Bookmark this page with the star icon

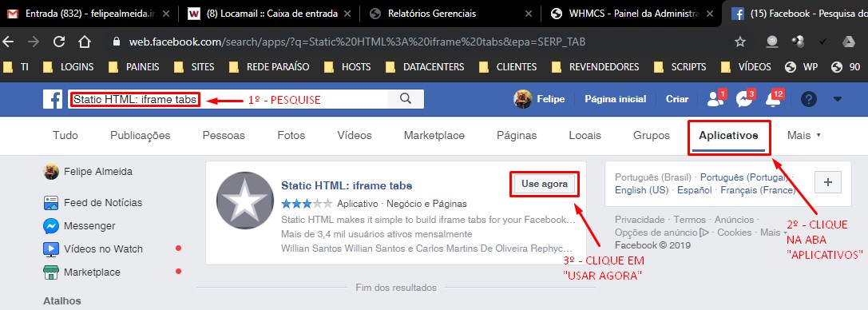(739, 42)
